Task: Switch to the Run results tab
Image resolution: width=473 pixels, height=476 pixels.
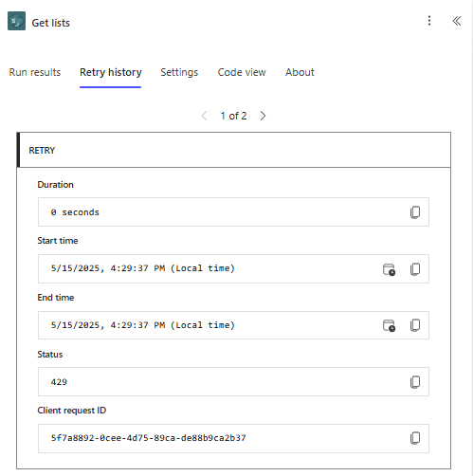Action: [35, 72]
